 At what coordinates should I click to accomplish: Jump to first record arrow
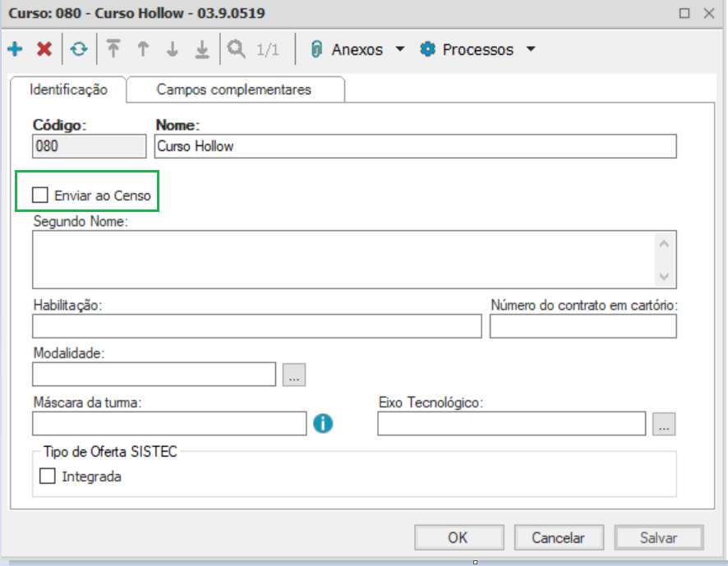point(113,48)
